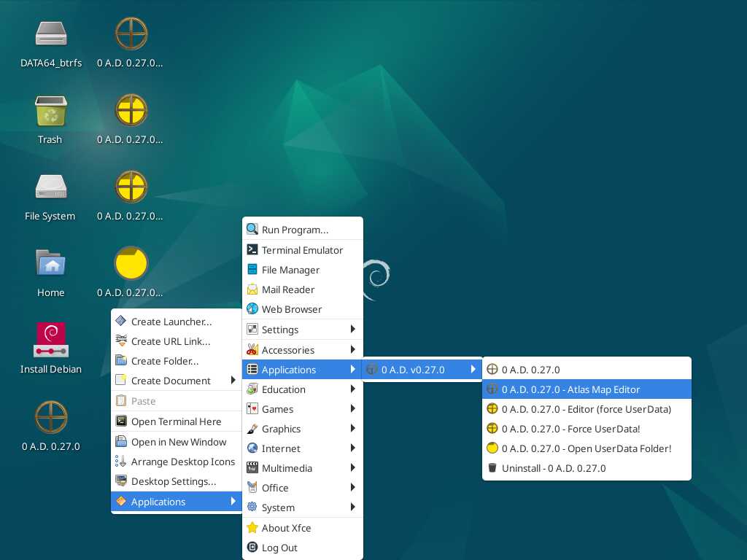Image resolution: width=747 pixels, height=560 pixels.
Task: Click the Open in New Window icon
Action: pyautogui.click(x=121, y=441)
